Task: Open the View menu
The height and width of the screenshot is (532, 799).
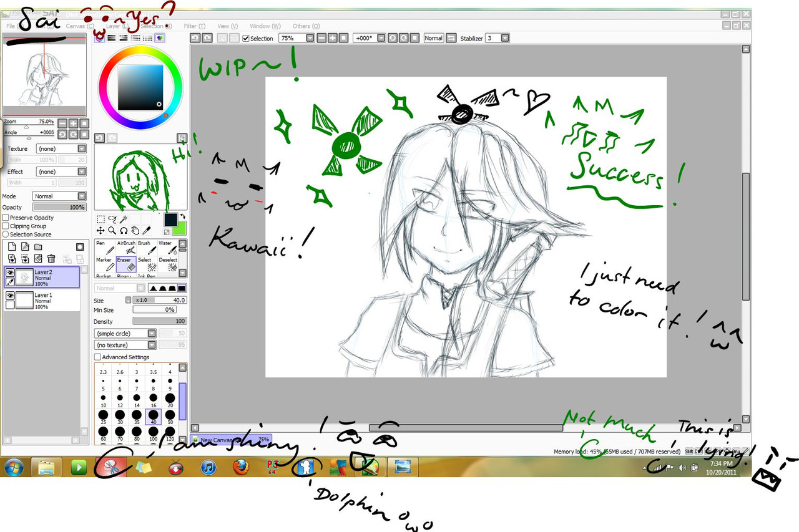Action: [x=227, y=26]
